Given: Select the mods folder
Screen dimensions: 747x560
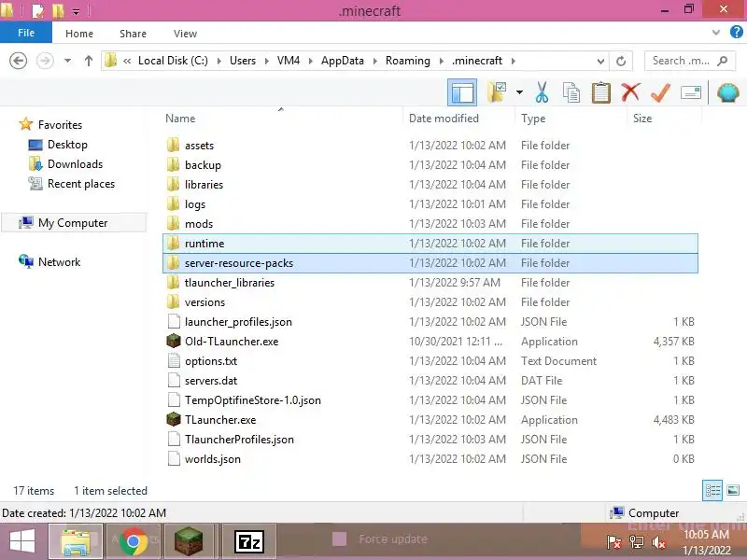Looking at the screenshot, I should (430, 224).
